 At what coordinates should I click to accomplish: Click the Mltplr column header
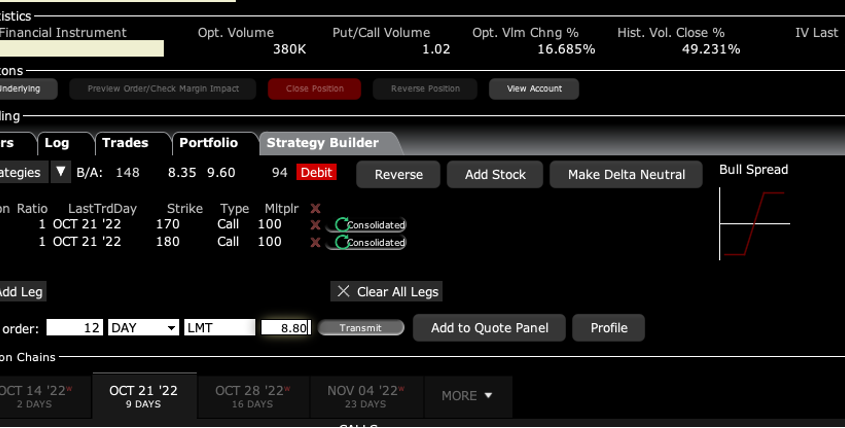click(281, 209)
